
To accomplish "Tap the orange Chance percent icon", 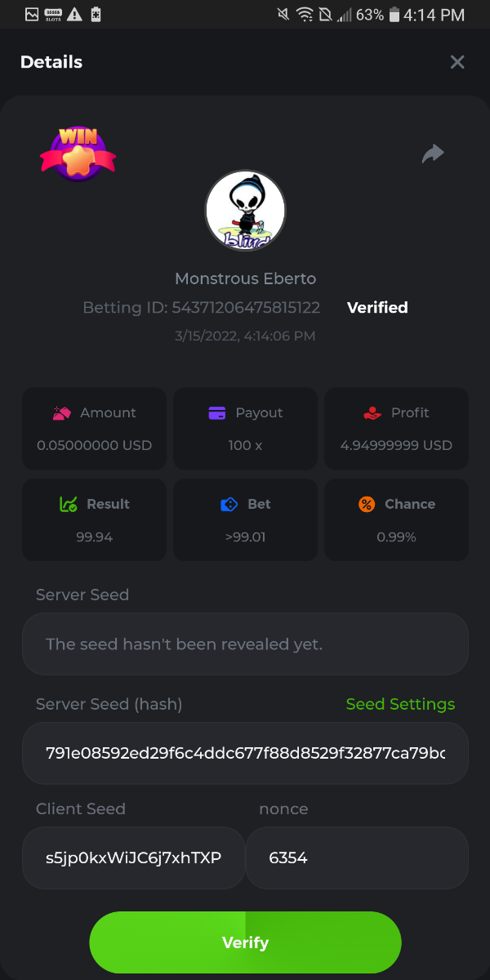I will pyautogui.click(x=367, y=505).
